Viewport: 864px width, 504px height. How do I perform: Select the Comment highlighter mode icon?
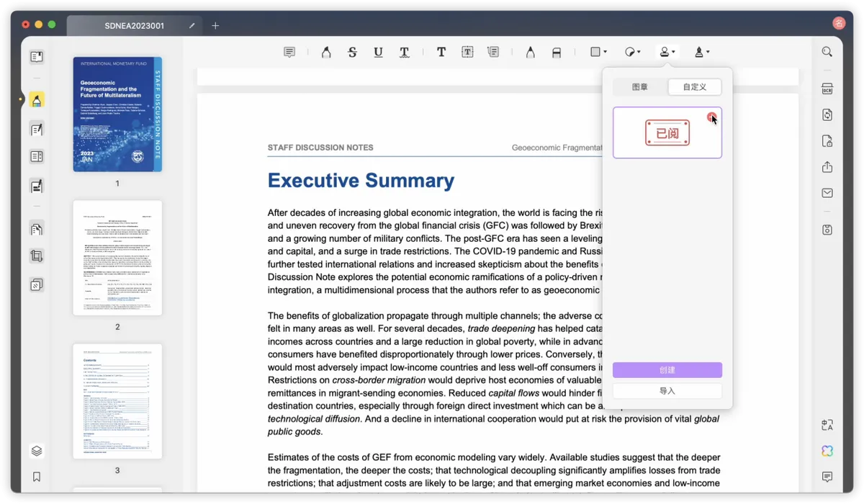[x=37, y=100]
